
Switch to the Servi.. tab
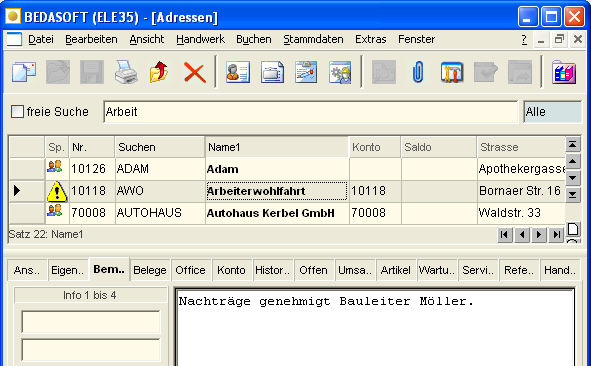click(478, 270)
